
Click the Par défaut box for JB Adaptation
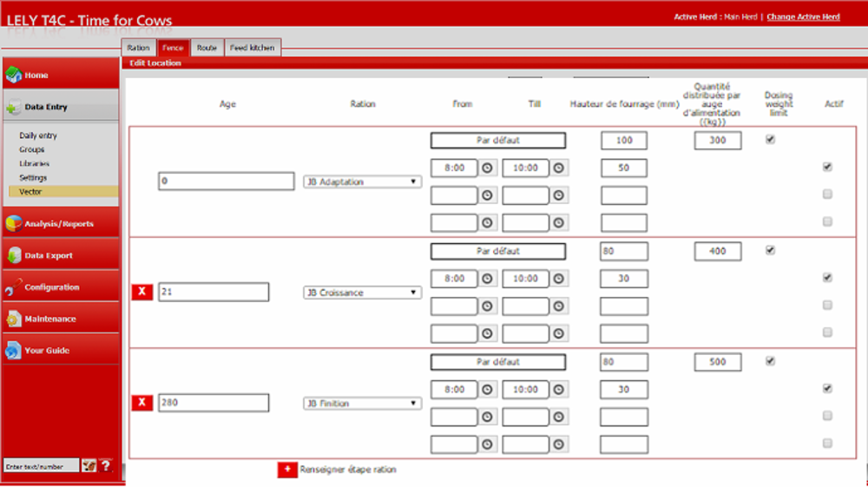pyautogui.click(x=497, y=140)
